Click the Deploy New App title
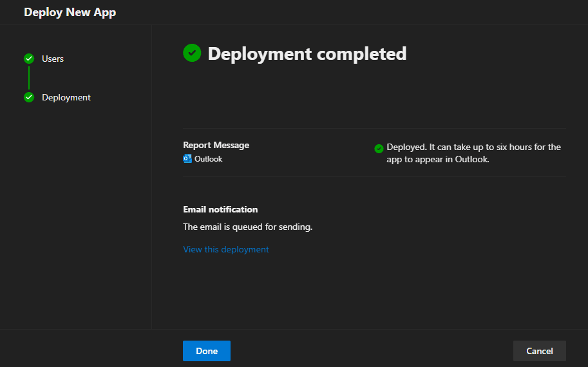 click(70, 12)
